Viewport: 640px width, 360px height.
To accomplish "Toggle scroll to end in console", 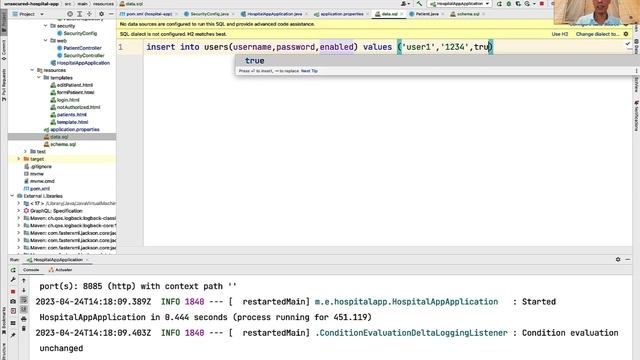I will point(24,309).
